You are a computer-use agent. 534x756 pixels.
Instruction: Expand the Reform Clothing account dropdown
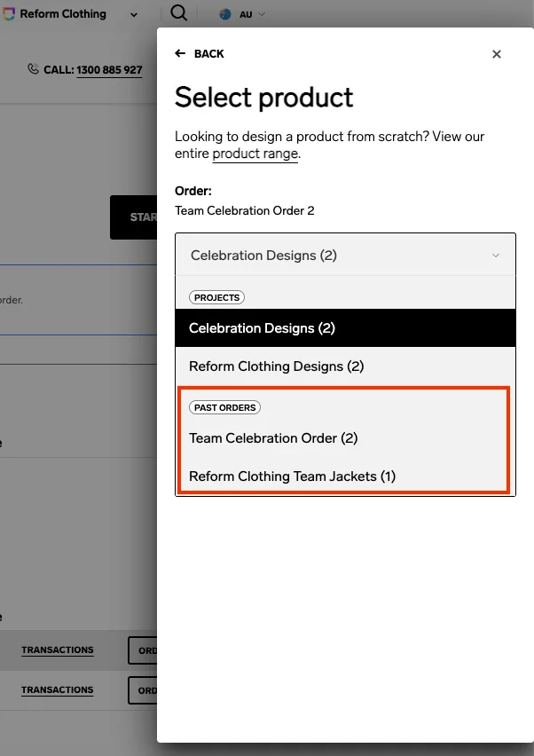[134, 15]
